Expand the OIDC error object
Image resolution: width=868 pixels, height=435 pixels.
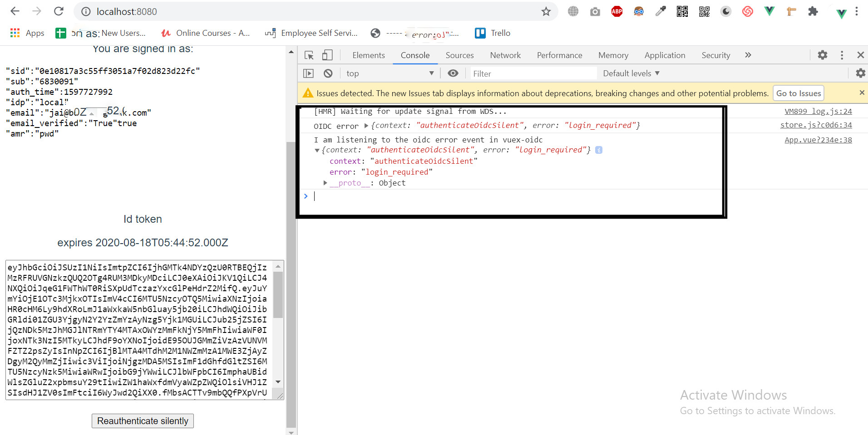[366, 126]
